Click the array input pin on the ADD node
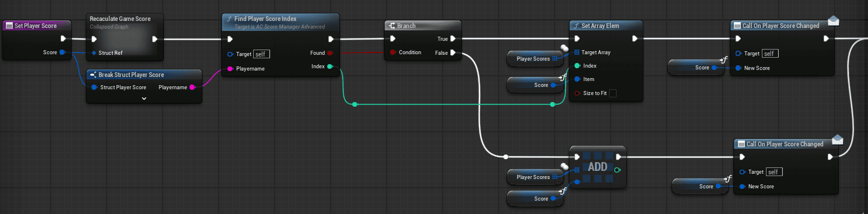 pos(577,170)
